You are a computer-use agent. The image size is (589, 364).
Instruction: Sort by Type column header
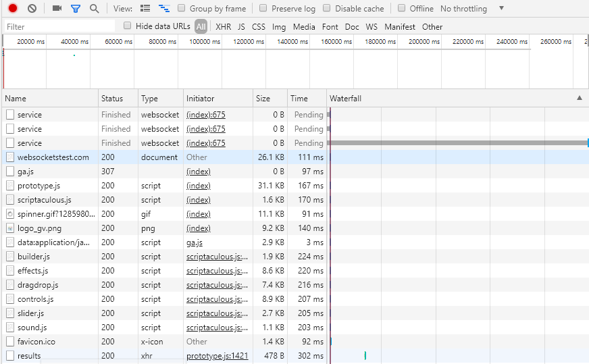[x=160, y=99]
